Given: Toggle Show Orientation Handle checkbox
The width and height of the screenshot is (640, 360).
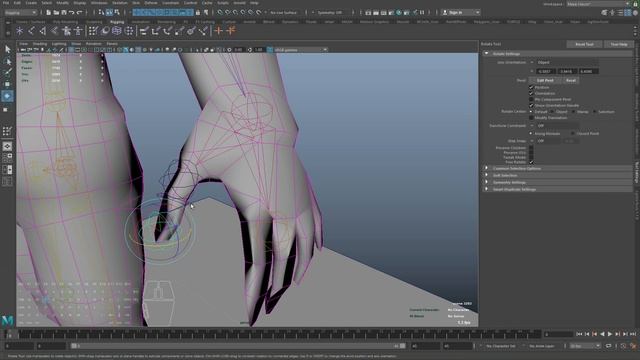Looking at the screenshot, I should pyautogui.click(x=531, y=105).
